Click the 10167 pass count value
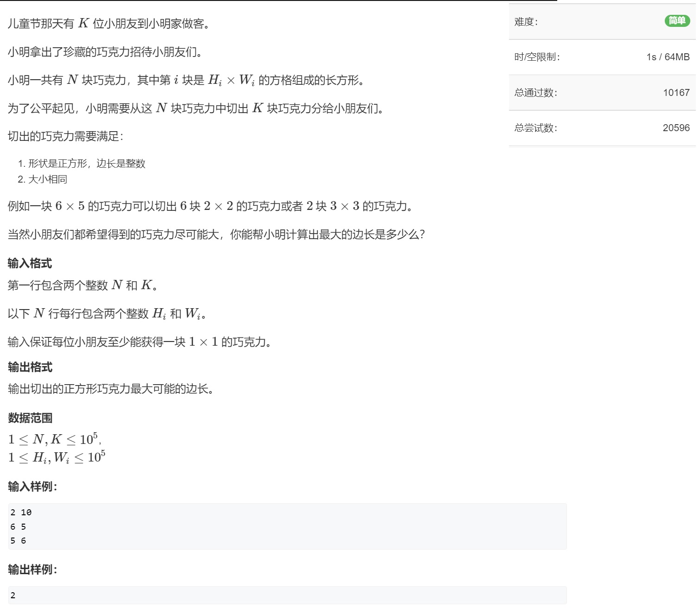This screenshot has height=614, width=700. coord(676,93)
